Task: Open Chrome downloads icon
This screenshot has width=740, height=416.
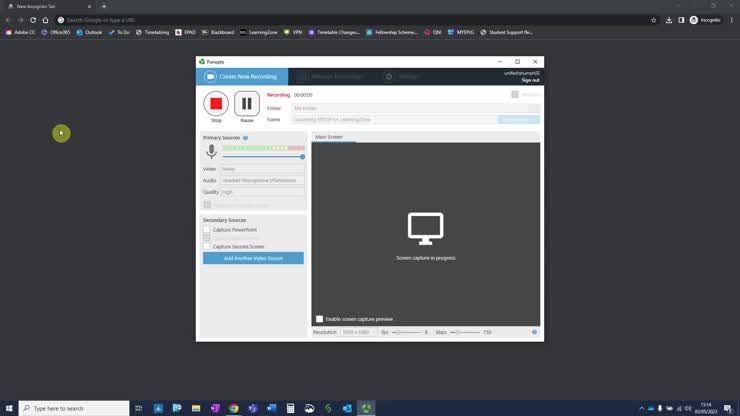Action: point(669,20)
